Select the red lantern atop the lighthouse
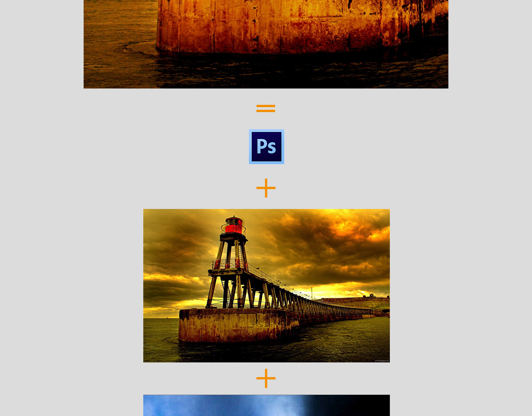This screenshot has height=416, width=532. point(234,225)
